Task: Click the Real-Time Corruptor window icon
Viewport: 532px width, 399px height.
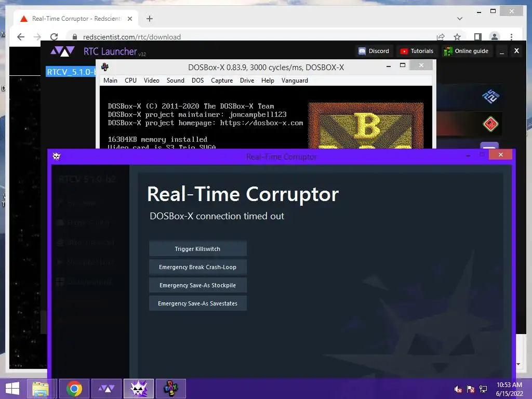Action: click(56, 156)
